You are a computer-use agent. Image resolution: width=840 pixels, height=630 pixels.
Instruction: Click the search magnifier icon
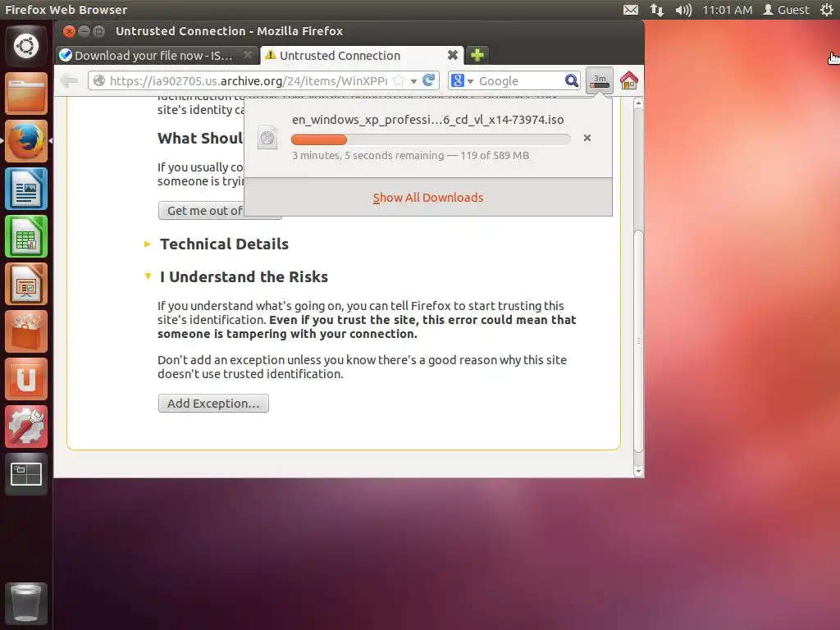(572, 81)
